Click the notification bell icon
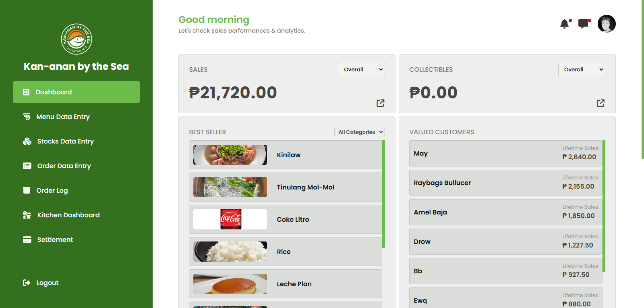This screenshot has width=644, height=308. pyautogui.click(x=565, y=24)
